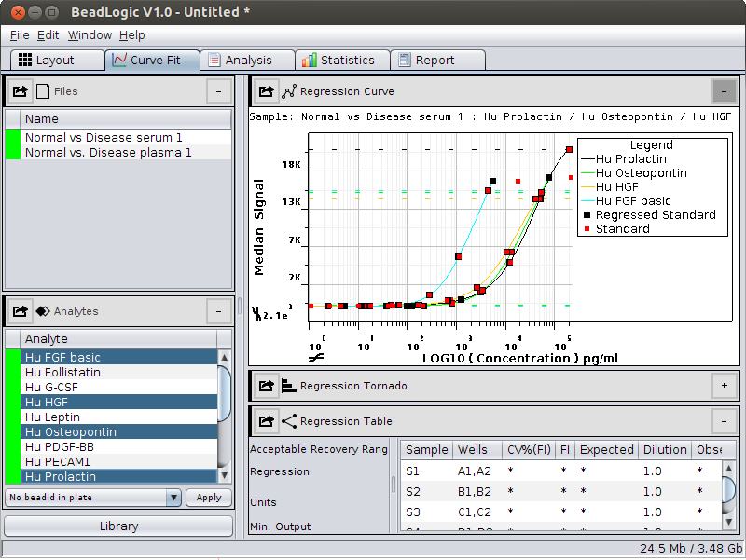Expand the Regression Tornado panel

pyautogui.click(x=725, y=386)
